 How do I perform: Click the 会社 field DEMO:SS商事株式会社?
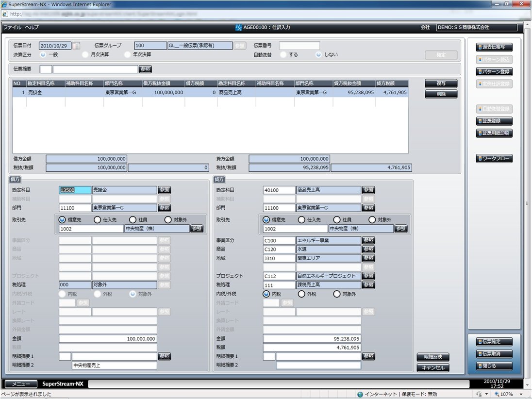(477, 28)
